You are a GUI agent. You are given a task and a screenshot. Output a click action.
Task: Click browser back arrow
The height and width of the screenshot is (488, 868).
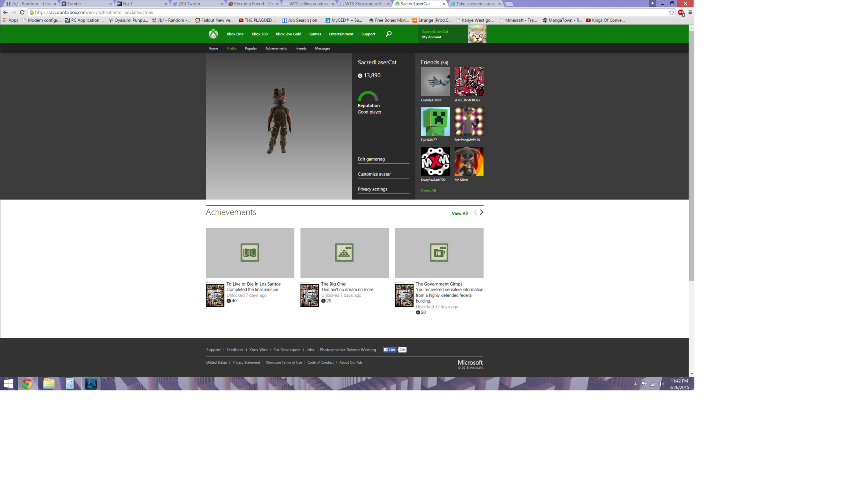(x=5, y=12)
